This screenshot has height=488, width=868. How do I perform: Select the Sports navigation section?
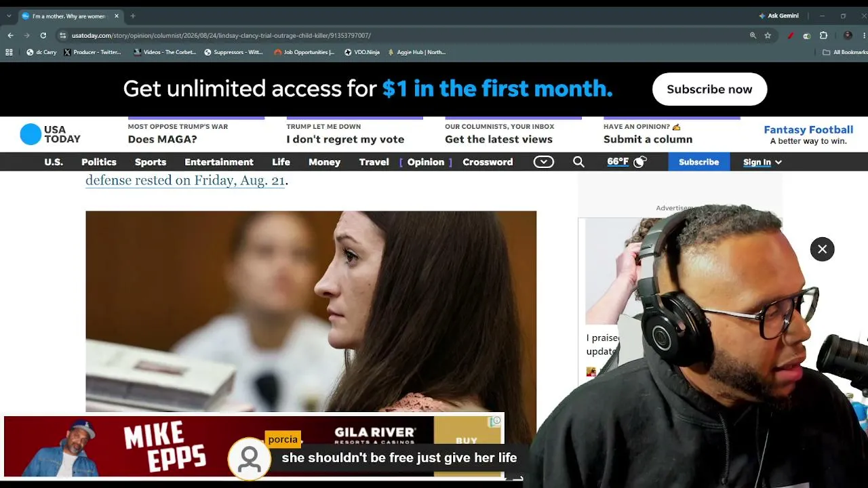[151, 162]
